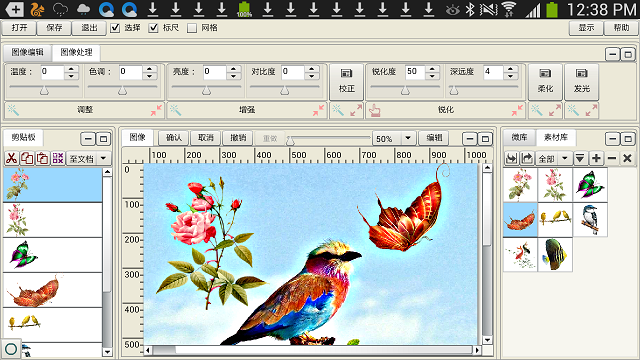Click the 保存 save button

click(54, 28)
